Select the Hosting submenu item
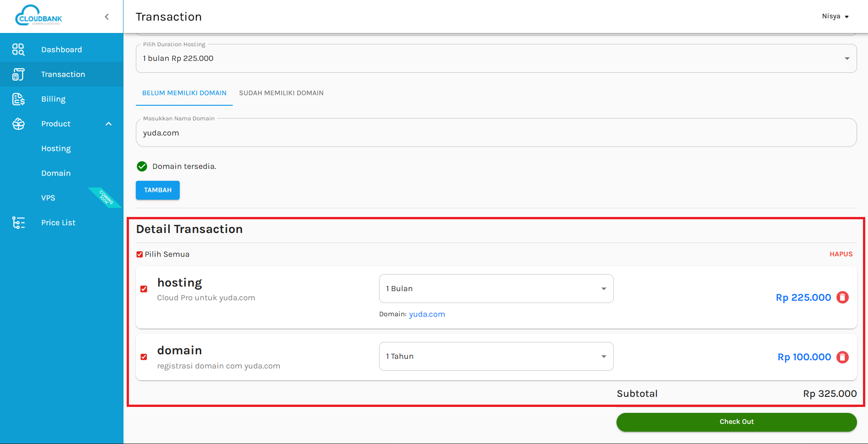The image size is (868, 444). tap(56, 148)
